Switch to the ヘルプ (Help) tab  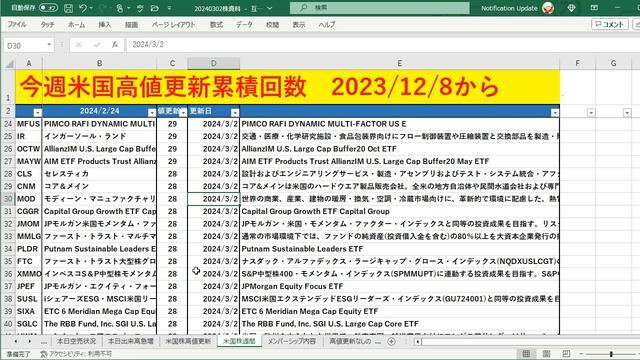[x=327, y=24]
